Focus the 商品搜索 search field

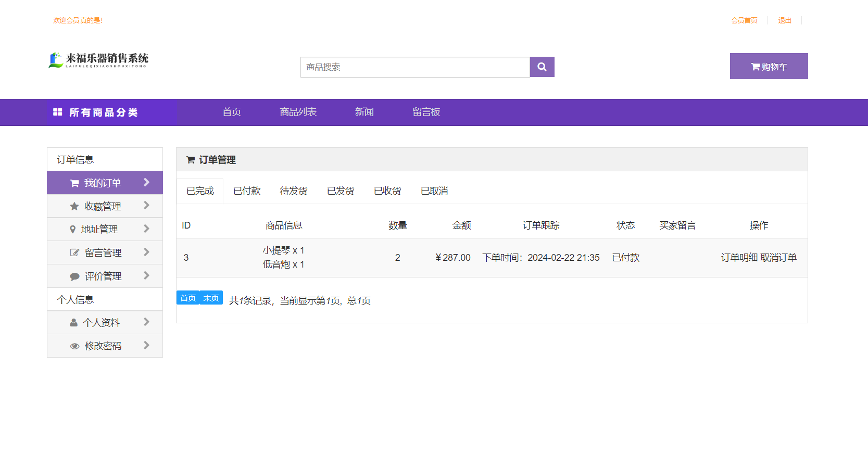[x=415, y=67]
